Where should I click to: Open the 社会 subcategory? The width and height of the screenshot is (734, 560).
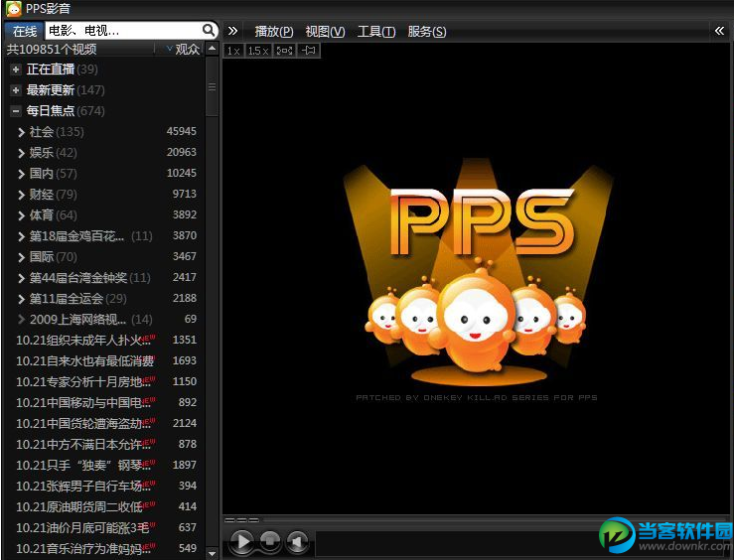tap(41, 132)
